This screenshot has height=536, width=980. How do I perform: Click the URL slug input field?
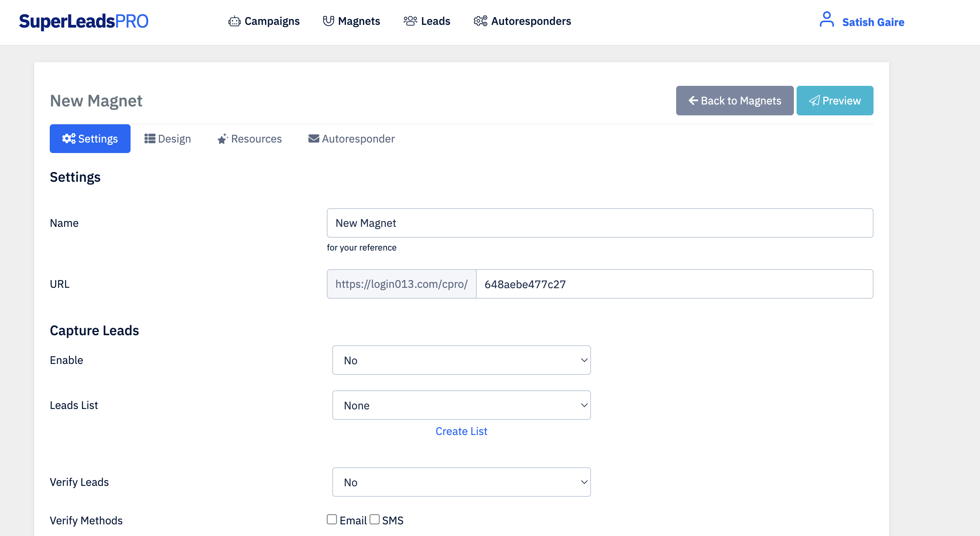[x=674, y=284]
